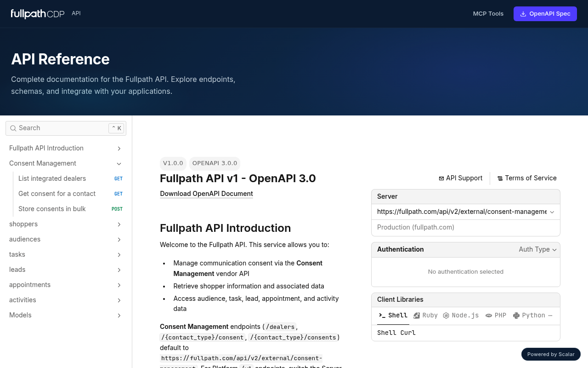The height and width of the screenshot is (368, 588).
Task: Switch to the Node.js tab
Action: point(461,316)
